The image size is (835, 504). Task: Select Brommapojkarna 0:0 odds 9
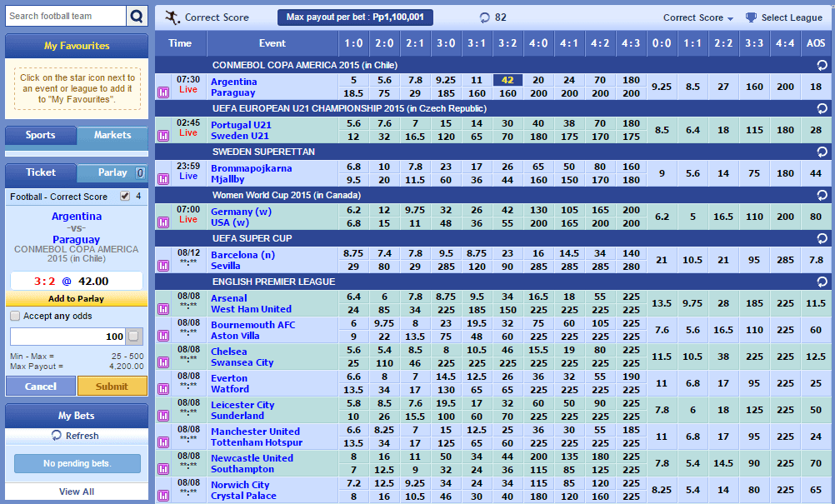[x=662, y=173]
